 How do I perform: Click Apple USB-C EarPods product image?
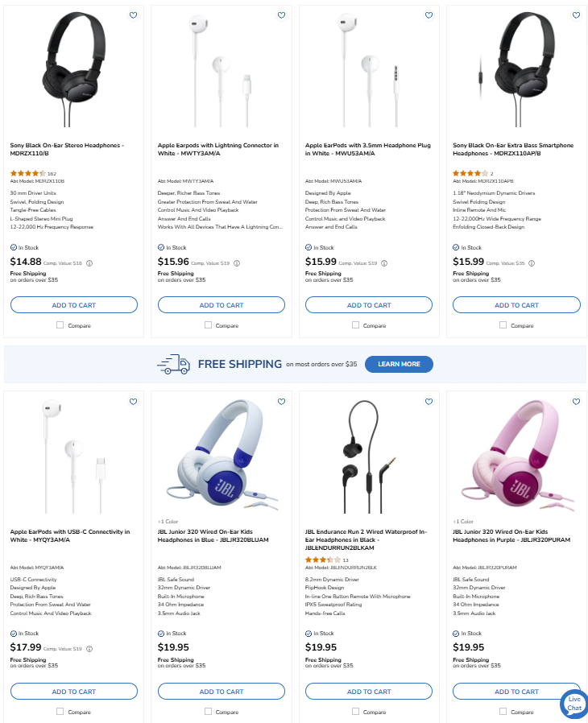(74, 453)
